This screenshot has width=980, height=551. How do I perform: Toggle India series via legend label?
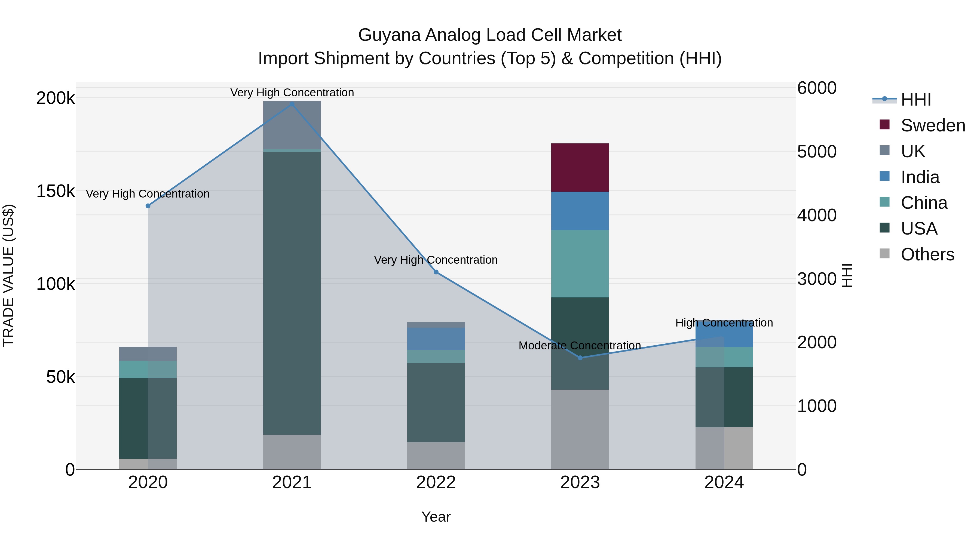click(x=920, y=177)
